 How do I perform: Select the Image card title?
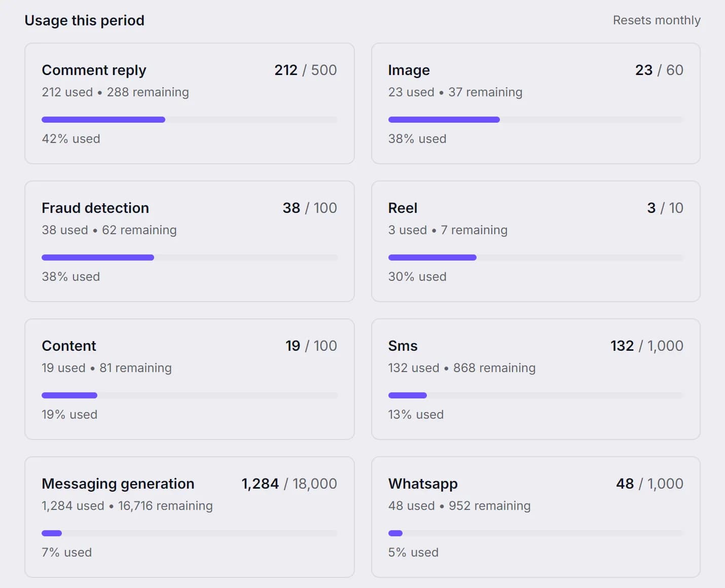[x=409, y=70]
